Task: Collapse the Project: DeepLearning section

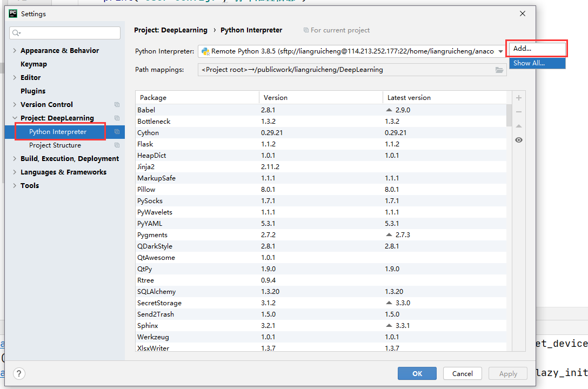Action: point(15,118)
